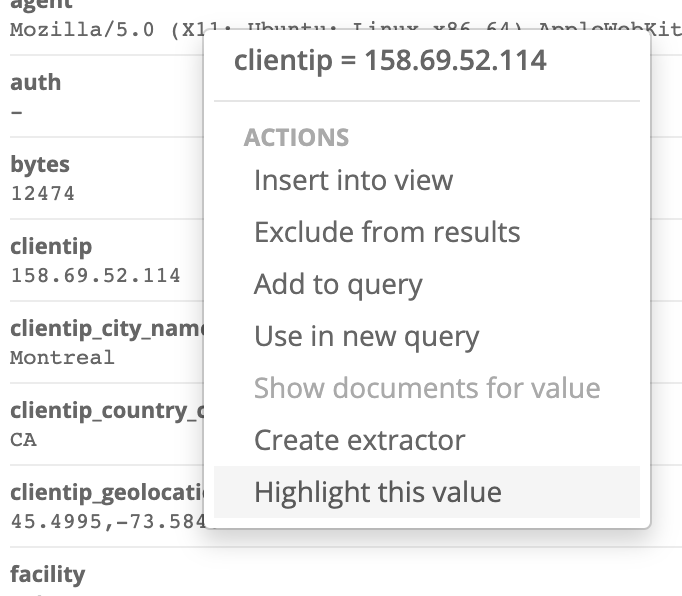
Task: Click the 'Montreal' city value
Action: [x=62, y=357]
